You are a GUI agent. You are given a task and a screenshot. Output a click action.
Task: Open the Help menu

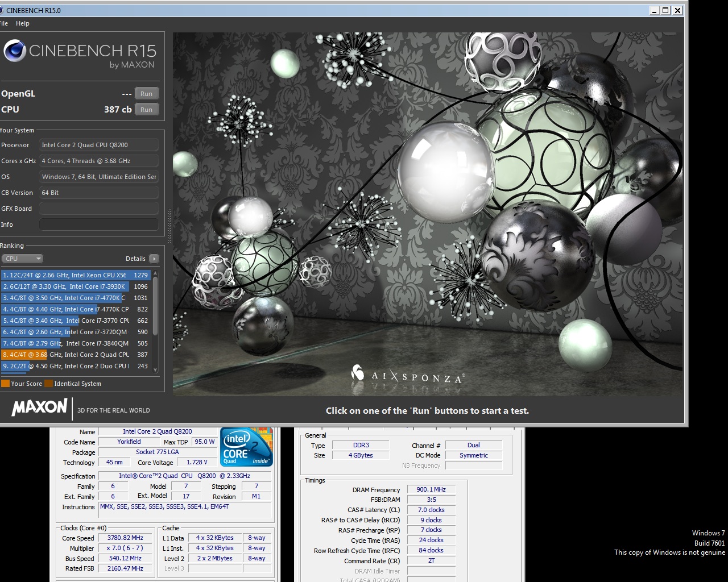pos(23,23)
